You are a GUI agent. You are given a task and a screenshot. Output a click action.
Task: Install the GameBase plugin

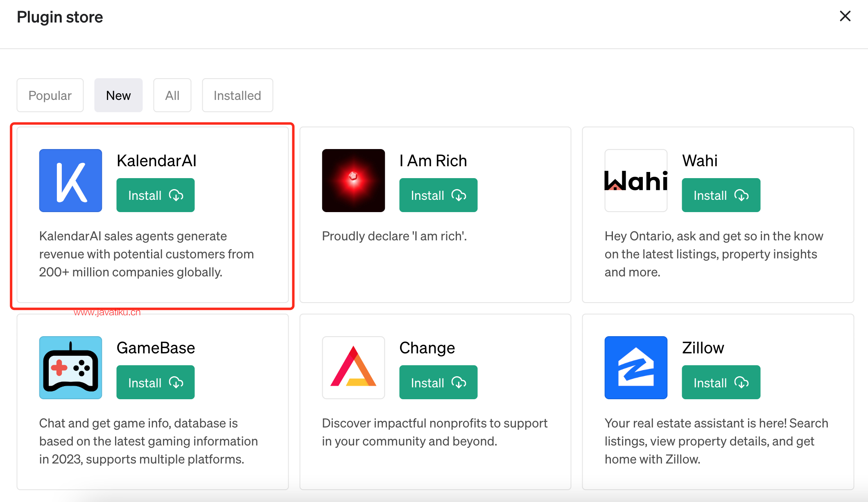(156, 382)
